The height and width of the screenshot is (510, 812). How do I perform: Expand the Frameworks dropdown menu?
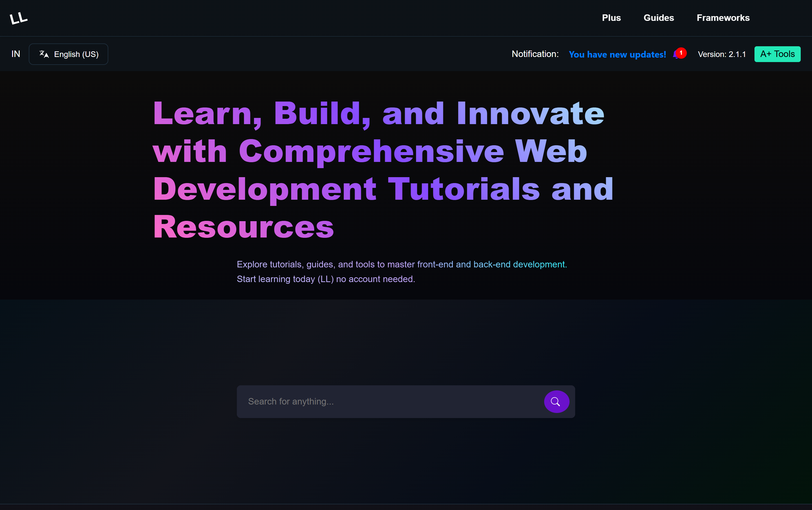[723, 17]
